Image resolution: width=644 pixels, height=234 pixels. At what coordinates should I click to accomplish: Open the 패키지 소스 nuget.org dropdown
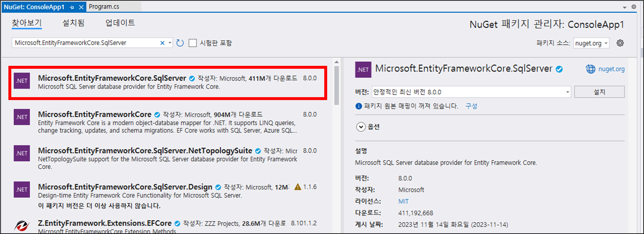(591, 43)
